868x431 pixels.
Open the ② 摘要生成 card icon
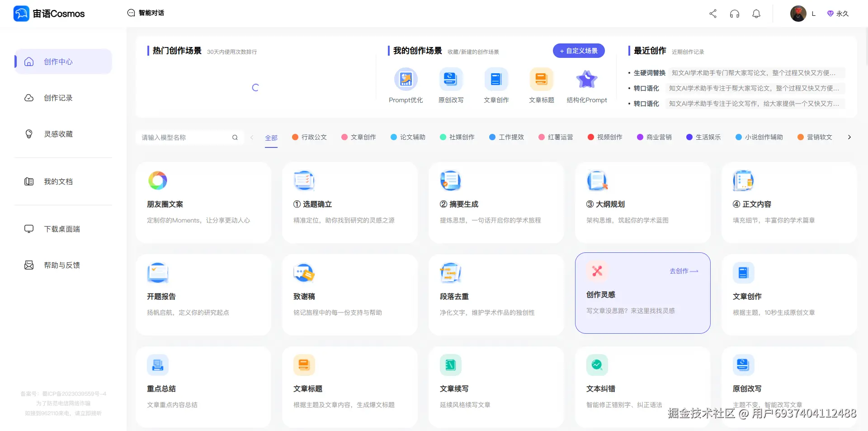click(451, 180)
